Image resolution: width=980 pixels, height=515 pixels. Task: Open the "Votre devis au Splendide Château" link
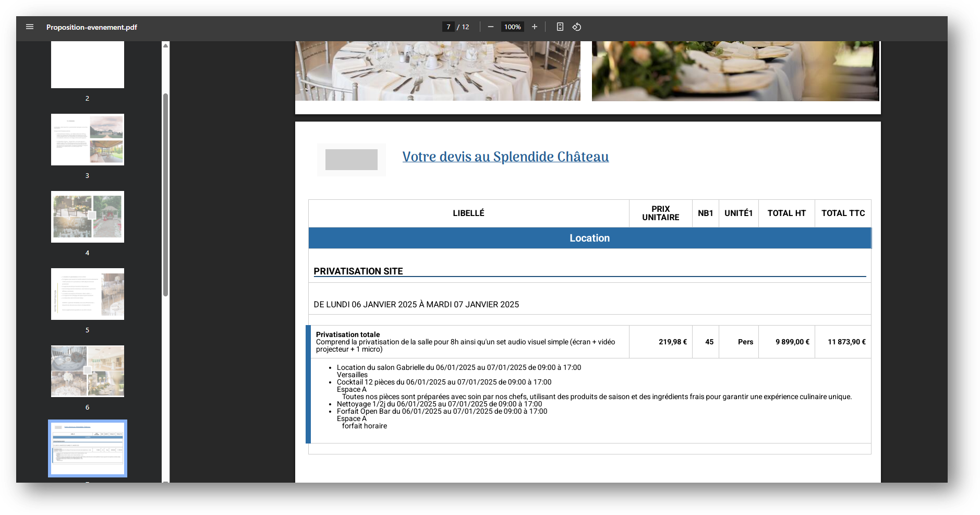coord(505,157)
